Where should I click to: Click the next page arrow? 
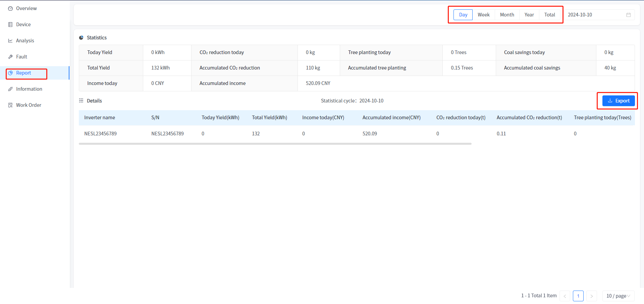pos(591,296)
